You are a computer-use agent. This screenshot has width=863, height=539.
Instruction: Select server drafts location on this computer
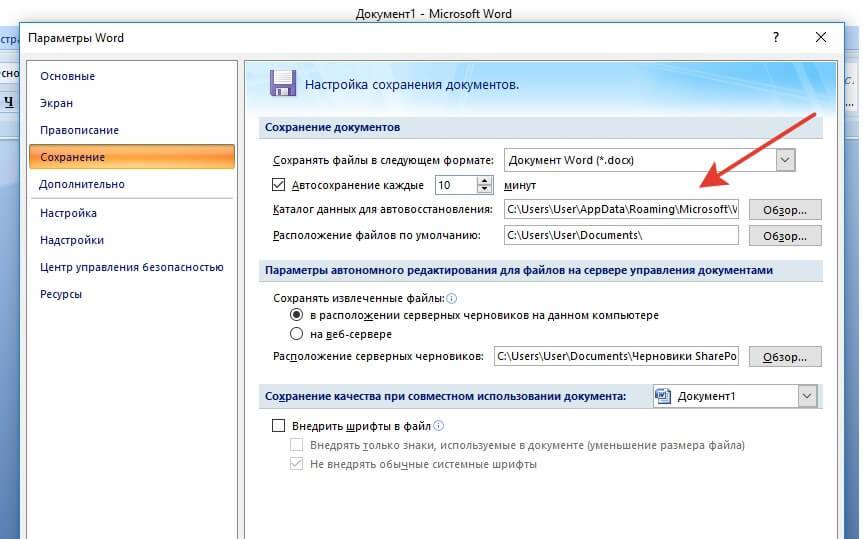coord(297,315)
